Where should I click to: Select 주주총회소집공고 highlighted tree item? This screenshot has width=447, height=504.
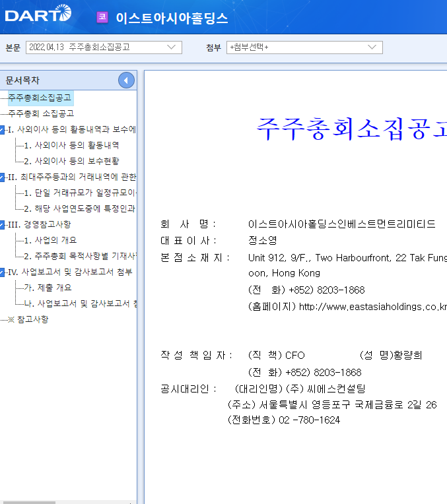pyautogui.click(x=40, y=98)
